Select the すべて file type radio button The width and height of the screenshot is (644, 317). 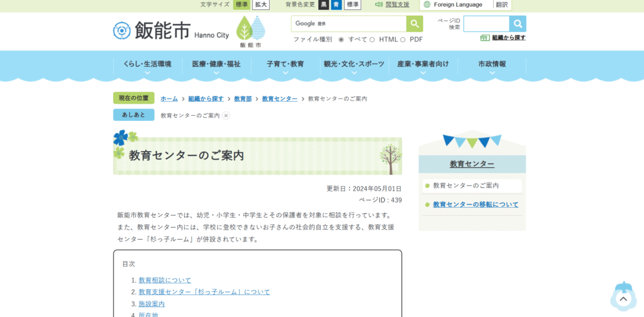pos(341,40)
